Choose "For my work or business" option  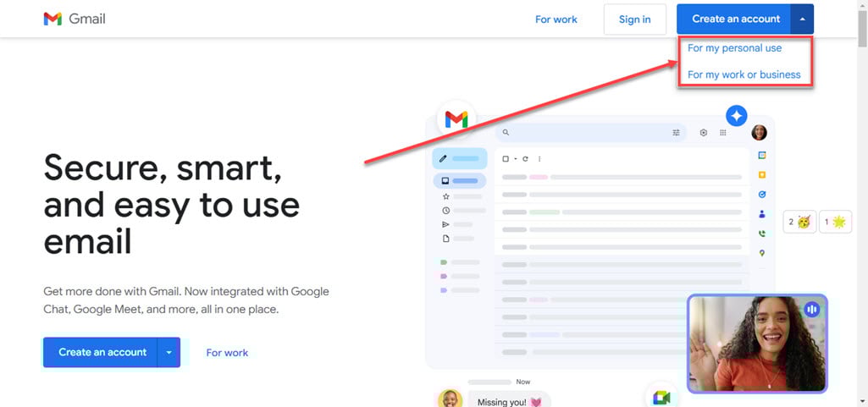click(744, 74)
